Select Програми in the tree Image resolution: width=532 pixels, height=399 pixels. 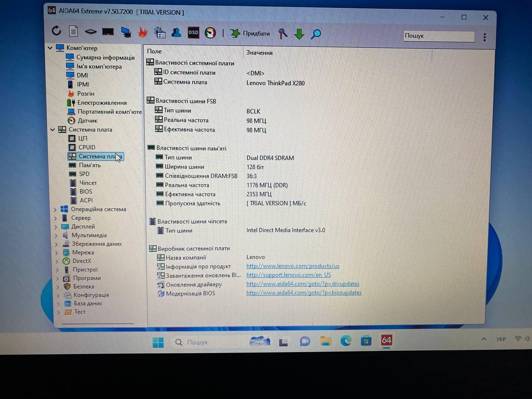click(x=87, y=278)
